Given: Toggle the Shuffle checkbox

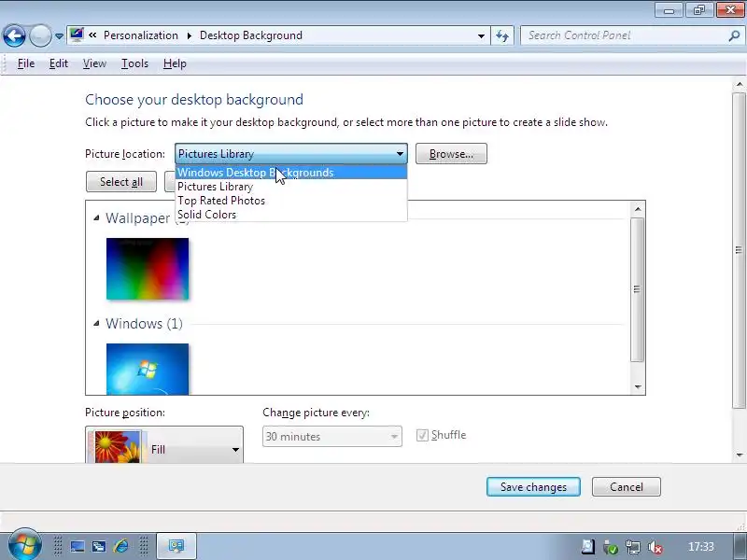Looking at the screenshot, I should tap(422, 435).
